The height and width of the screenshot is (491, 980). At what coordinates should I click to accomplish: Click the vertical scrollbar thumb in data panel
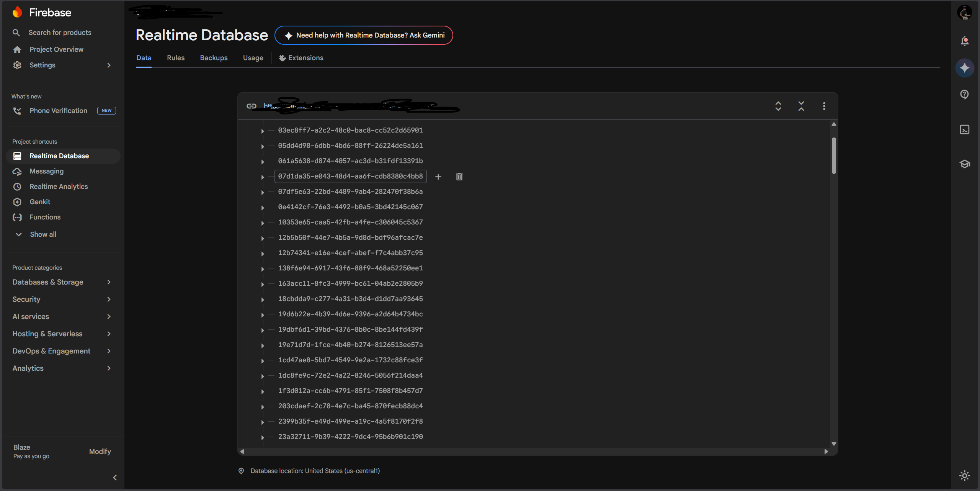[834, 155]
